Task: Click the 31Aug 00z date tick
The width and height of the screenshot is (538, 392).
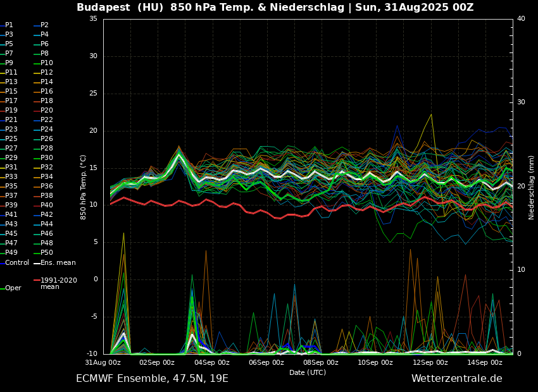Action: pos(103,362)
